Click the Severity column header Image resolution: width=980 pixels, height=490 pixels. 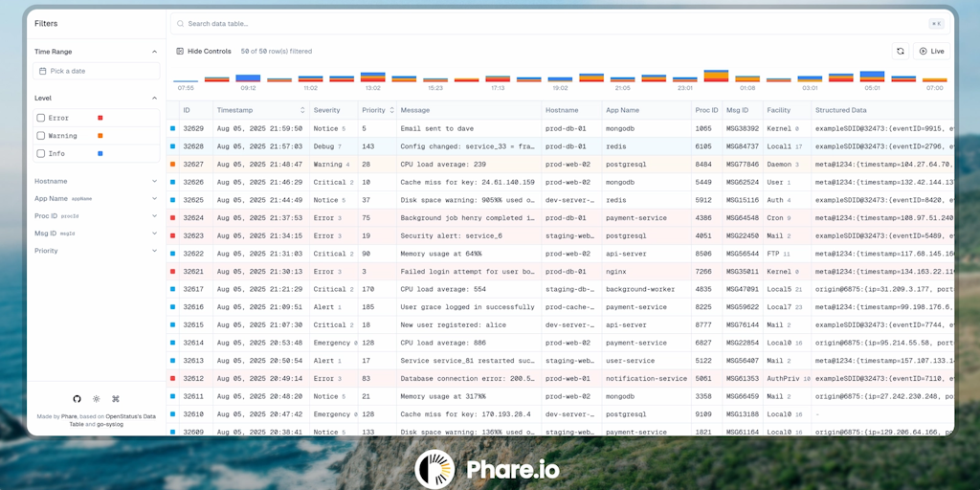(x=327, y=110)
